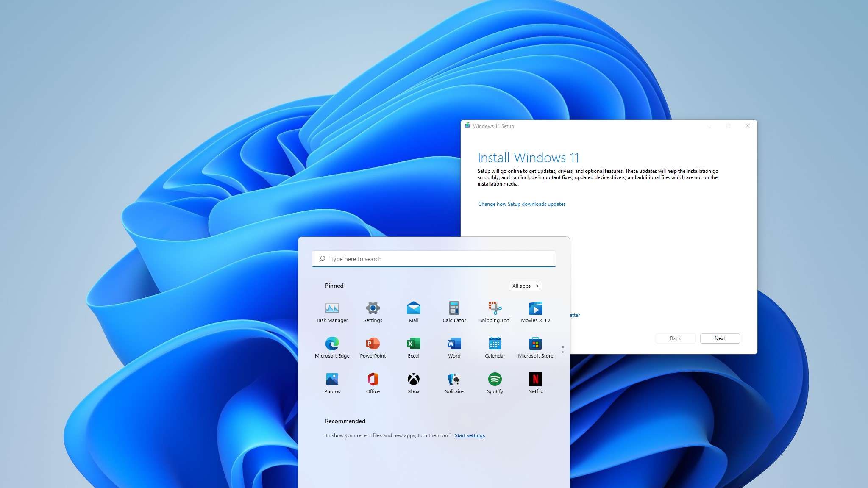Open the Photos app

332,383
